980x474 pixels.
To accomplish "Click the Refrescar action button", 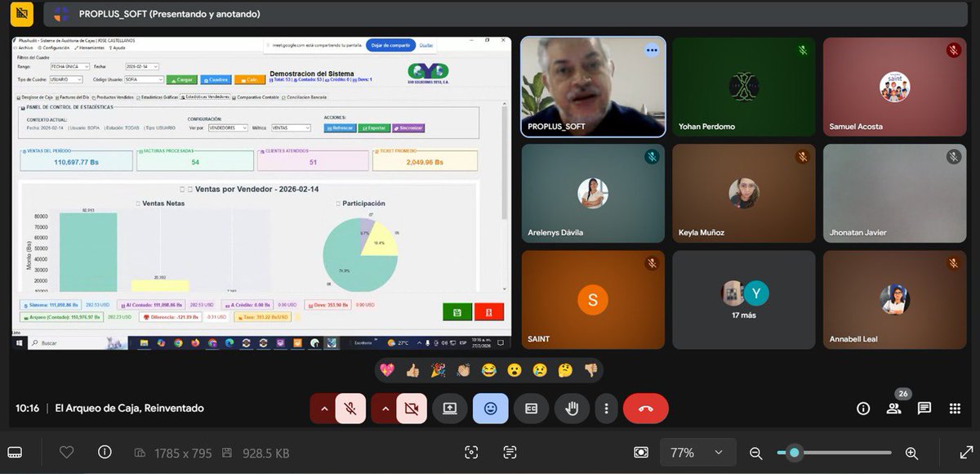I will pyautogui.click(x=339, y=127).
